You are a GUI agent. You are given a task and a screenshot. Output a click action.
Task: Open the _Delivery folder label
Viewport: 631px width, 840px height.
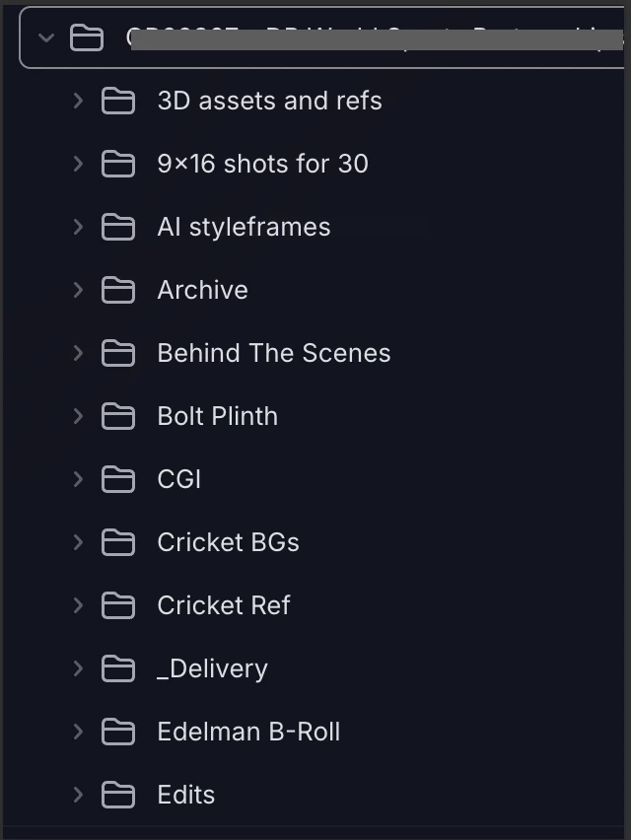tap(212, 668)
